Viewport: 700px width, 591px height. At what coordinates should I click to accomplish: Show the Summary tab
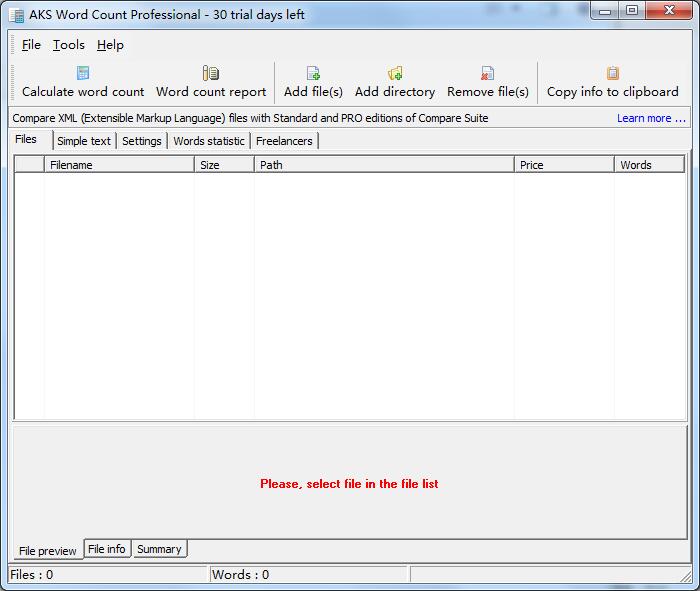pyautogui.click(x=159, y=549)
